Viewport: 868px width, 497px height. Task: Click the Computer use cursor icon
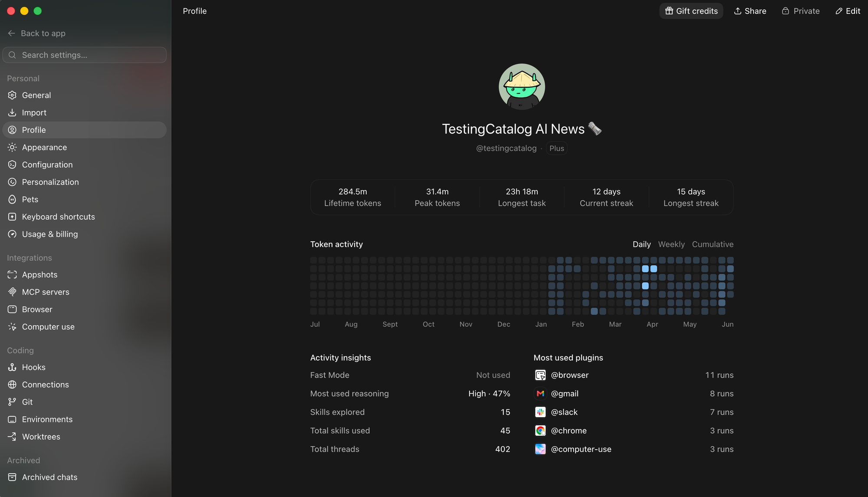coord(12,327)
